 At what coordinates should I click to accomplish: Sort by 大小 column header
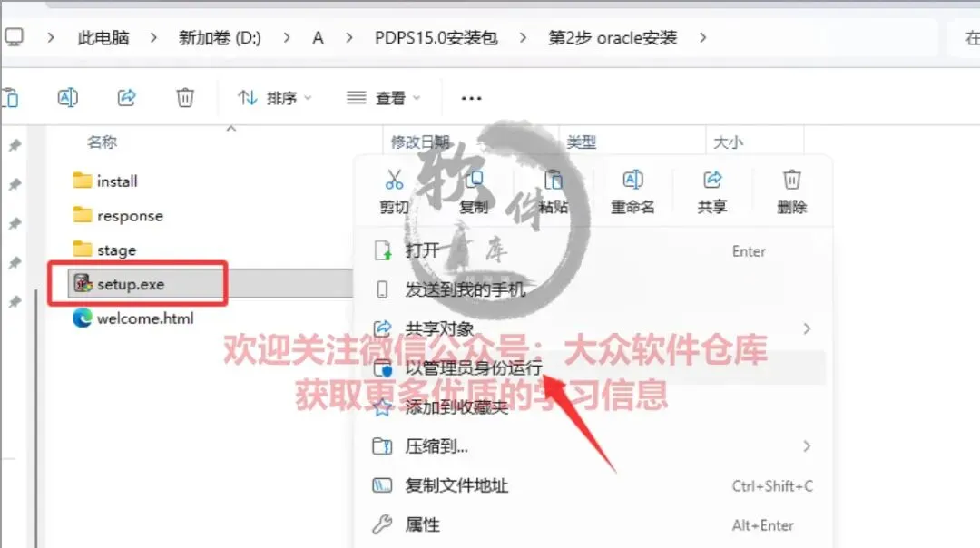point(728,142)
